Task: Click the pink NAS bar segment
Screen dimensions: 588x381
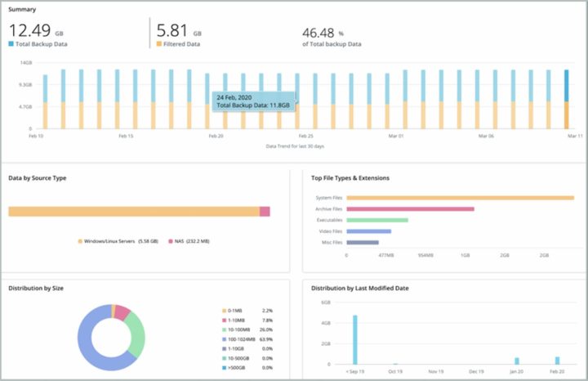Action: click(x=265, y=211)
